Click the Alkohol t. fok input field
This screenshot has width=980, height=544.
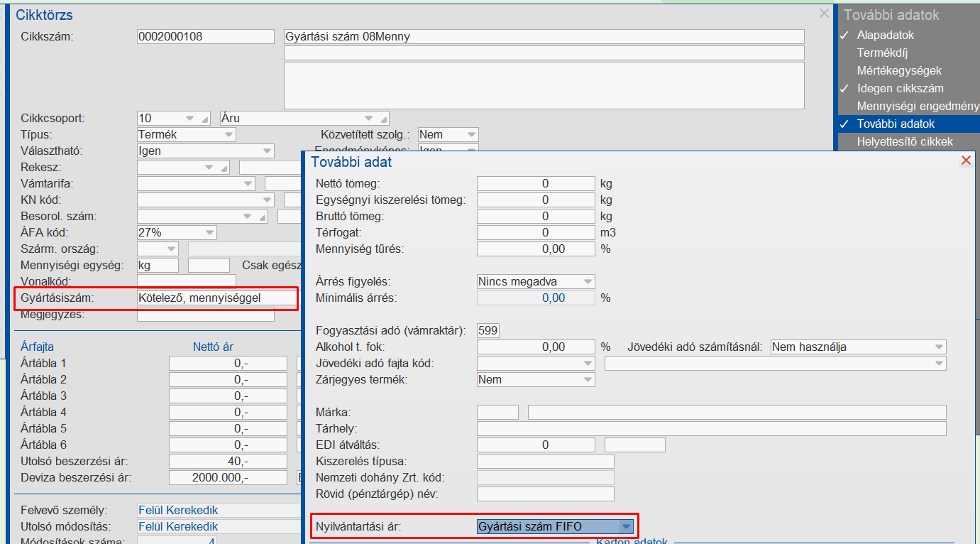click(536, 347)
